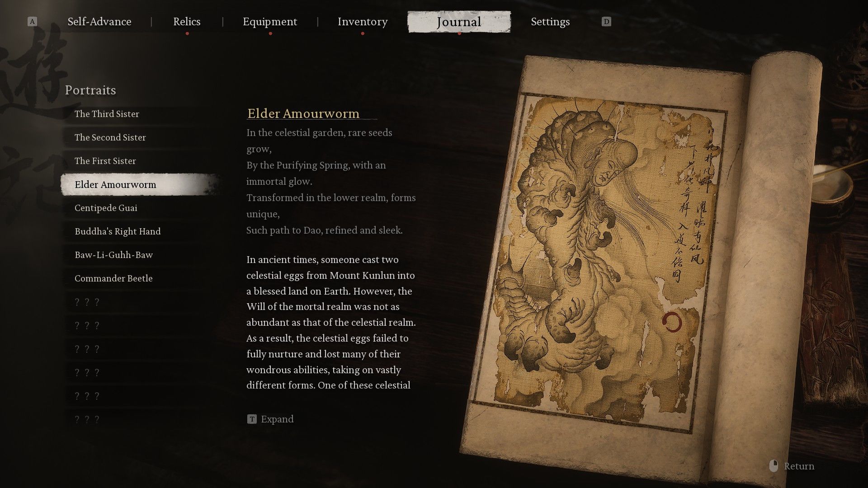868x488 pixels.
Task: Select Centipede Guai portrait entry
Action: [x=105, y=207]
